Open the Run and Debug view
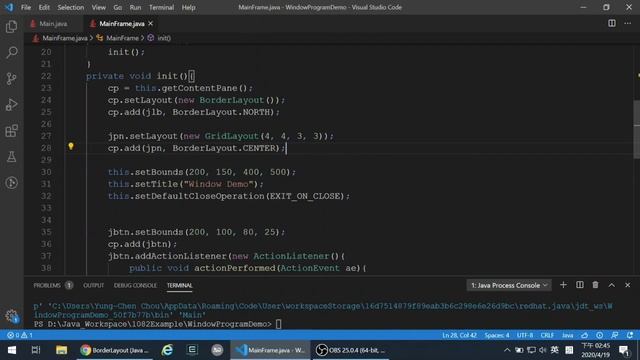 click(x=11, y=104)
